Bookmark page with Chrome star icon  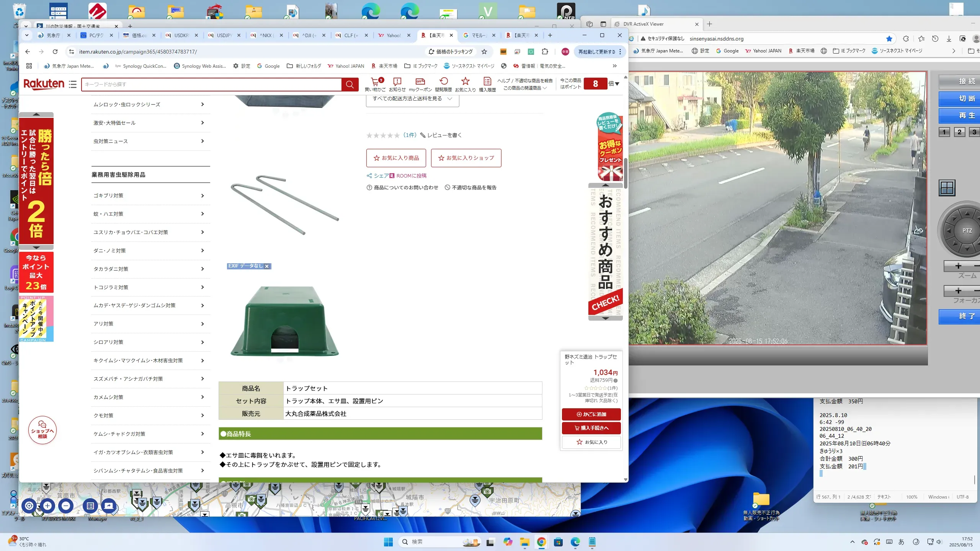coord(484,52)
